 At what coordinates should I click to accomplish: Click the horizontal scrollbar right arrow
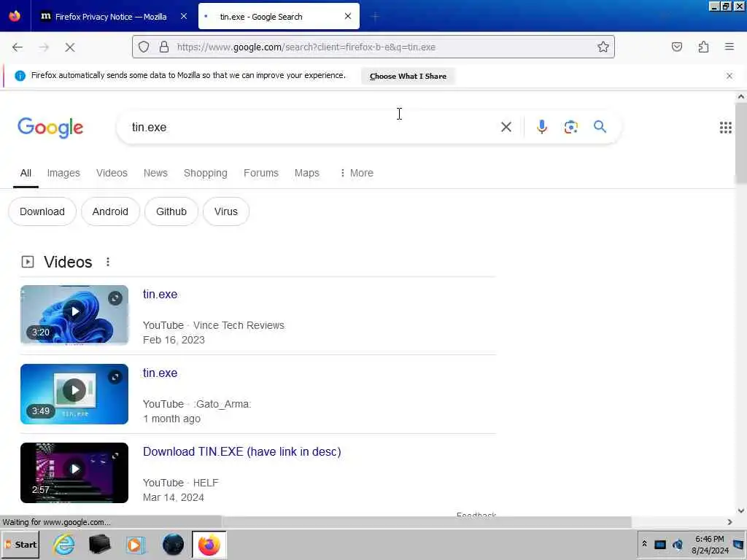pos(729,522)
